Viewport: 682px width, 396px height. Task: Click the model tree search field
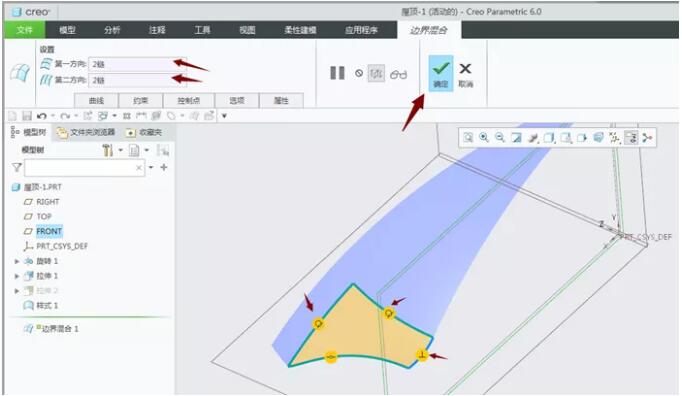pyautogui.click(x=85, y=168)
